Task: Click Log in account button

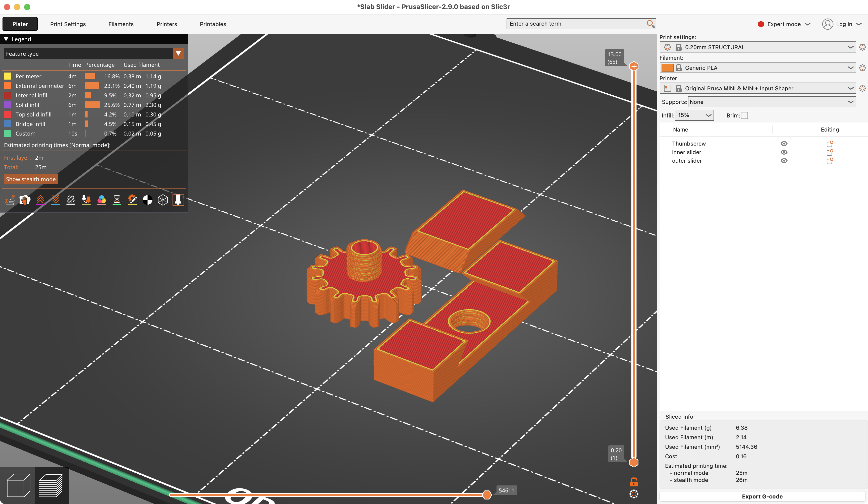Action: coord(842,24)
